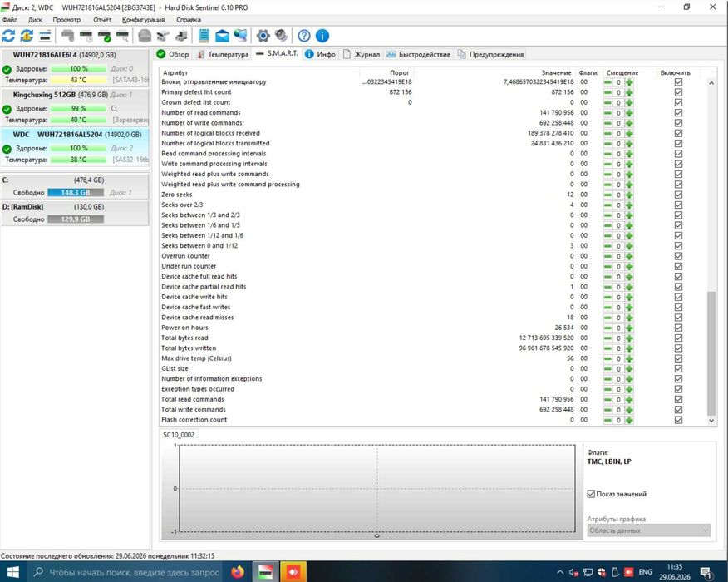Click the help question mark icon
Image resolution: width=728 pixels, height=582 pixels.
(304, 36)
